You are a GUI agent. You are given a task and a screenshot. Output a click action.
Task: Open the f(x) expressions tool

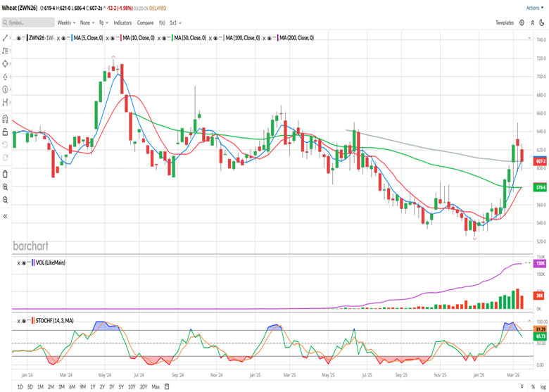pos(162,23)
